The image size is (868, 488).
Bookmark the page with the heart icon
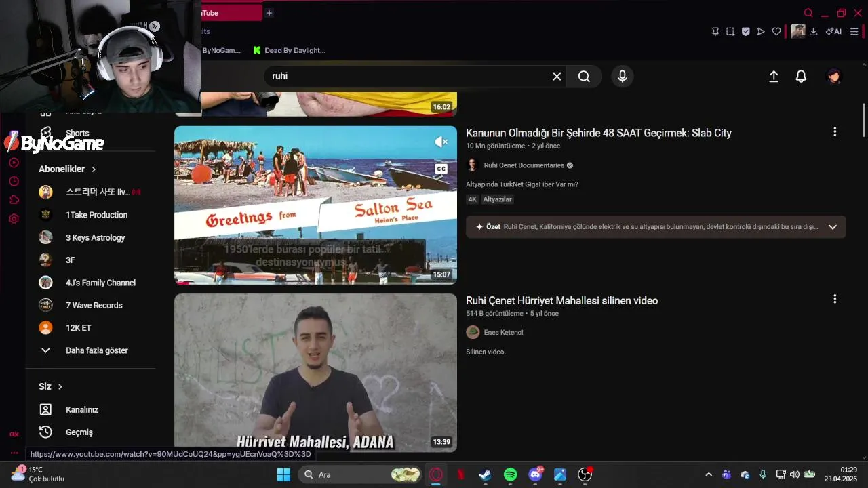776,31
